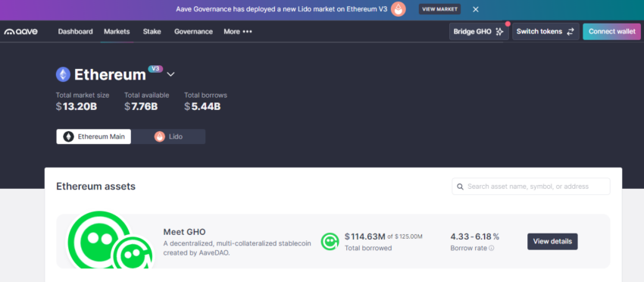Image resolution: width=644 pixels, height=282 pixels.
Task: Click the Lido icon in announcement banner
Action: click(x=398, y=9)
